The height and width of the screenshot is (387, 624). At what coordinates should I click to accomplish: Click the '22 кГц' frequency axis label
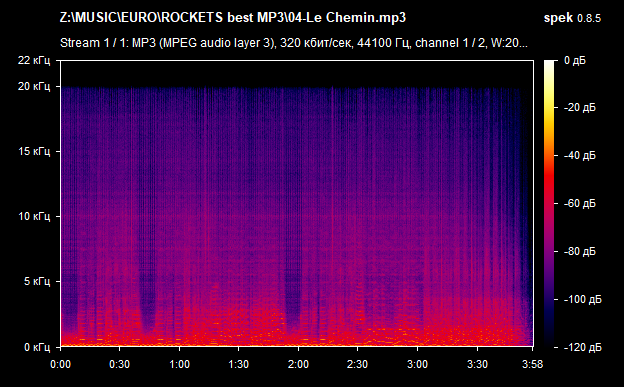34,61
